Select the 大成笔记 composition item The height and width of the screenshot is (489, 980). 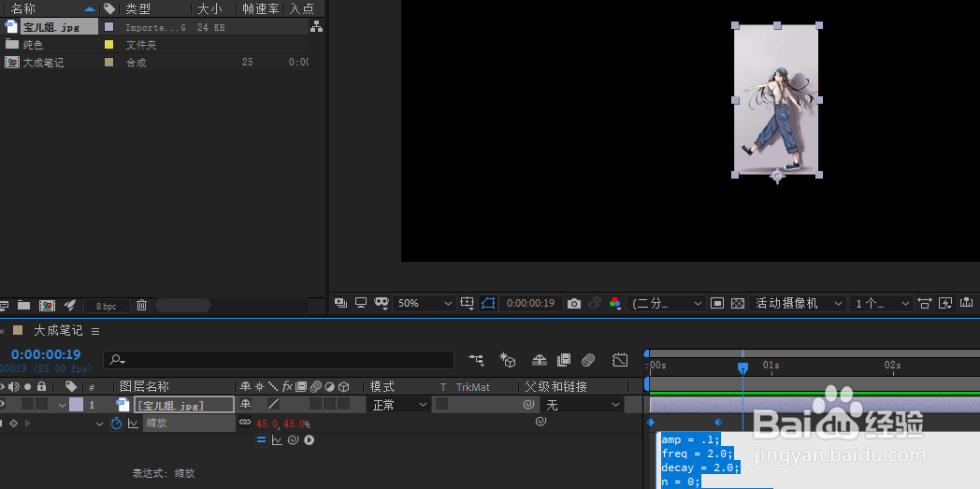43,63
